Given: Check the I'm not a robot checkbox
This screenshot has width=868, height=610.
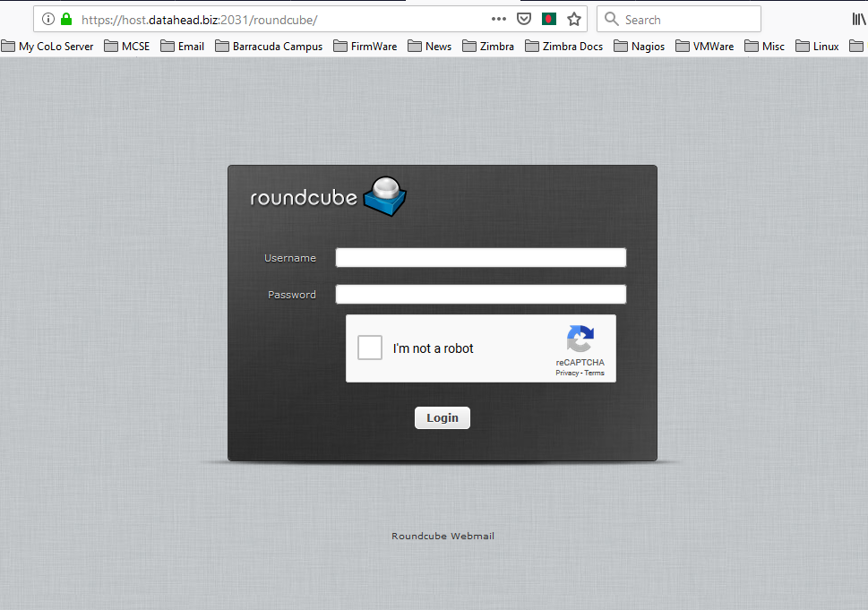Looking at the screenshot, I should click(369, 348).
